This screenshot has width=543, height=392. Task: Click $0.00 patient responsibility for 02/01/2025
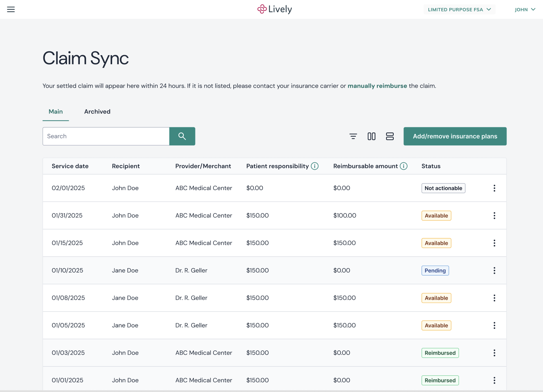pyautogui.click(x=255, y=188)
